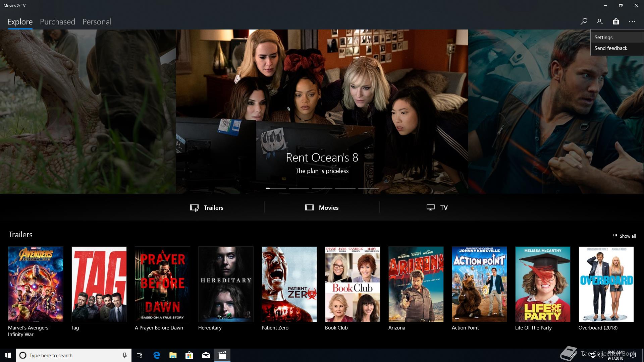Open the Patient Zero poster
Viewport: 644px width, 362px height.
[289, 284]
